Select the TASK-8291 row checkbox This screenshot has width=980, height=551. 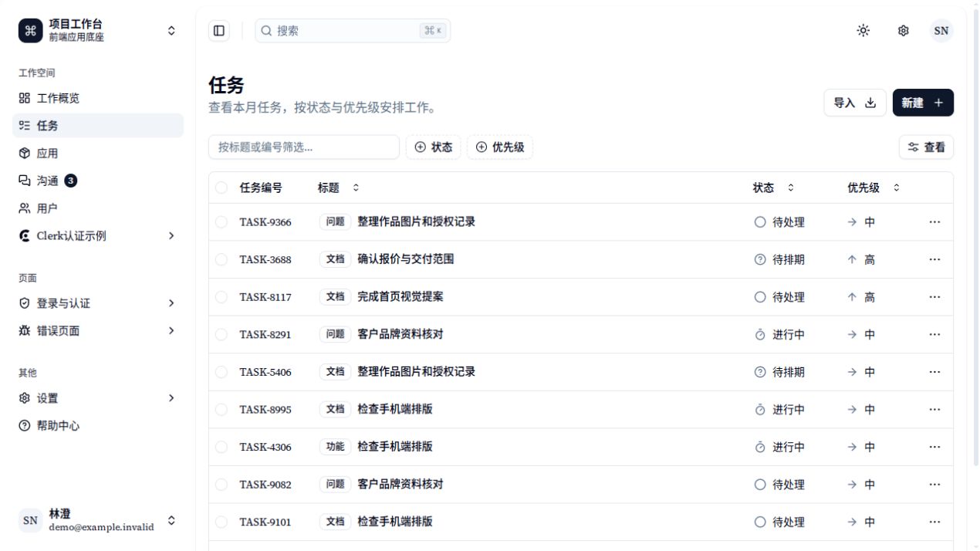(221, 334)
